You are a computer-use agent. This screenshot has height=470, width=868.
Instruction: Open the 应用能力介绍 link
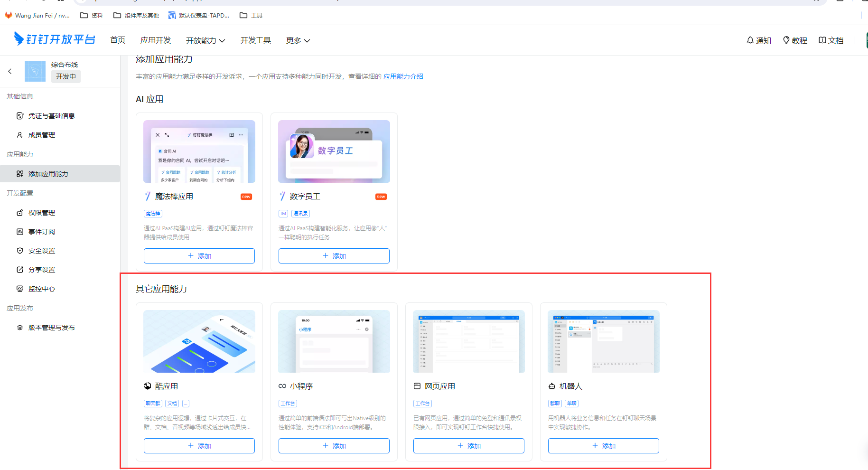click(403, 76)
